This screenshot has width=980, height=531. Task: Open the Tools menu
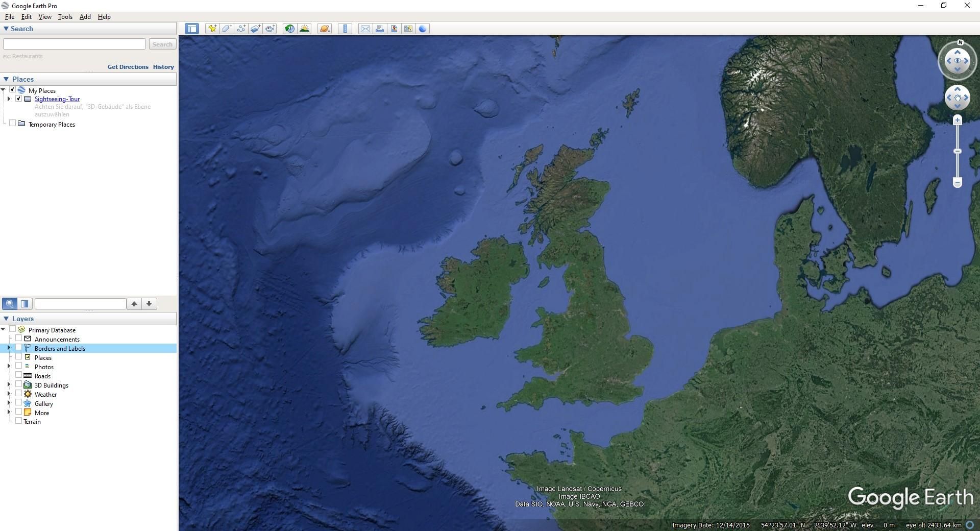point(65,16)
